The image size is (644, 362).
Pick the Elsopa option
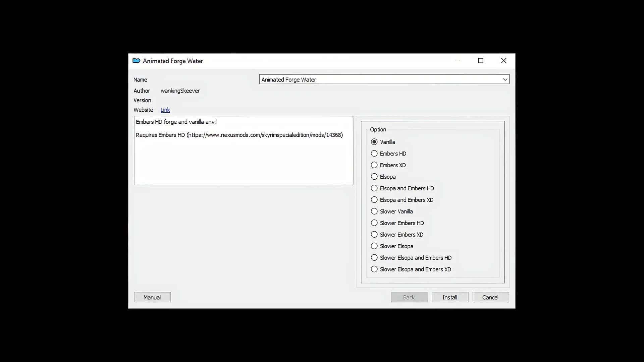(374, 177)
